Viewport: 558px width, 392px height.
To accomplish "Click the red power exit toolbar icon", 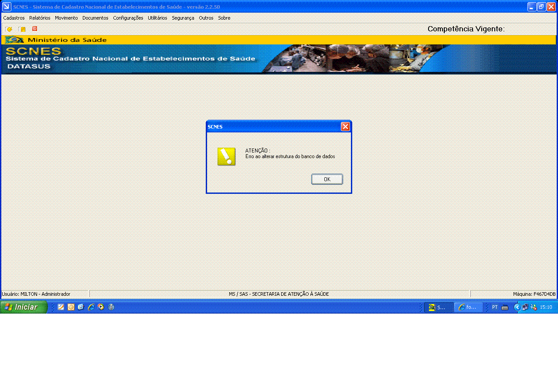I will pyautogui.click(x=34, y=29).
